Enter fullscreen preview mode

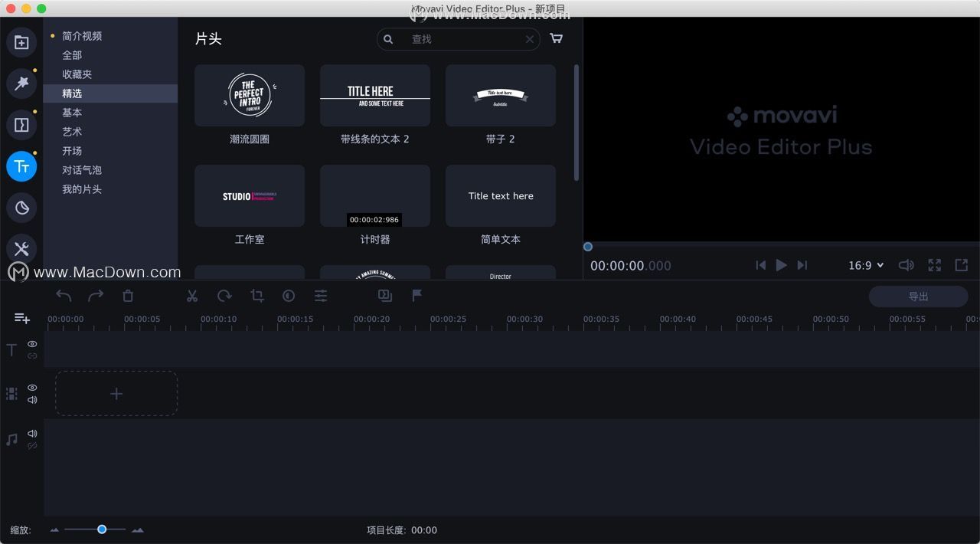pos(935,265)
